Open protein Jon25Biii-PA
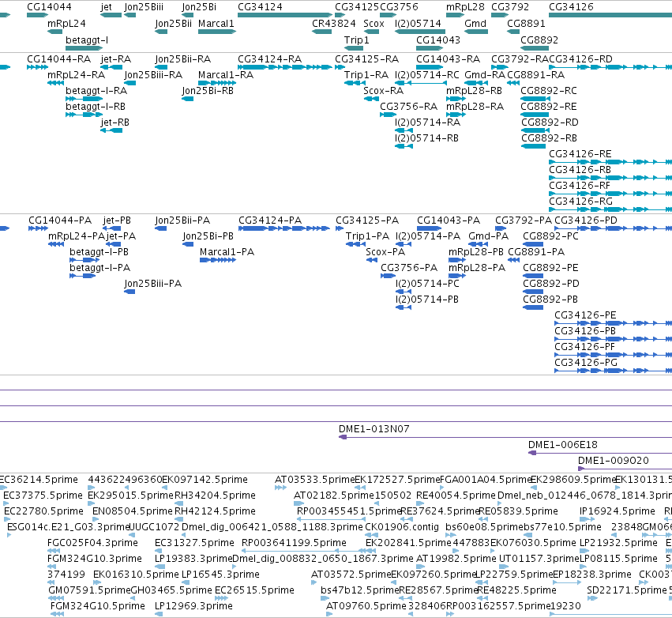Screen dimensions: 672x618 click(x=153, y=284)
